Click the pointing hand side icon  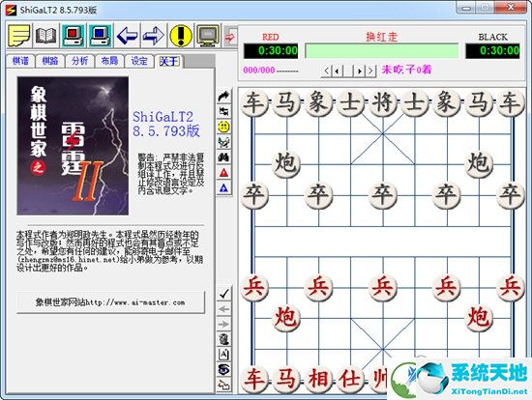224,385
